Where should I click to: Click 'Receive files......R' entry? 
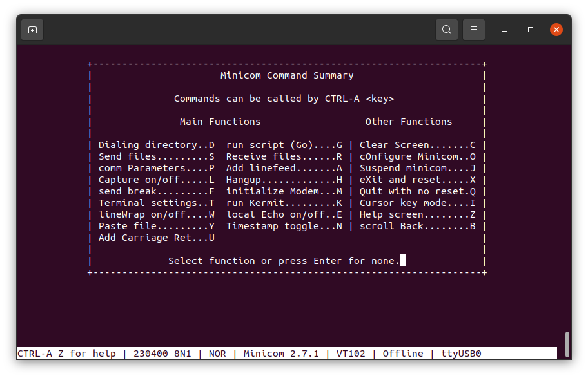click(284, 156)
